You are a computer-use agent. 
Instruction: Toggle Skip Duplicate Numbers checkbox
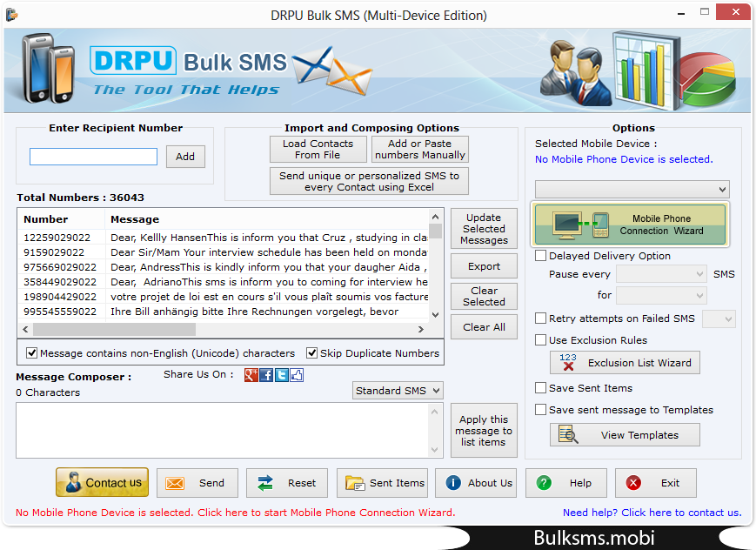312,353
